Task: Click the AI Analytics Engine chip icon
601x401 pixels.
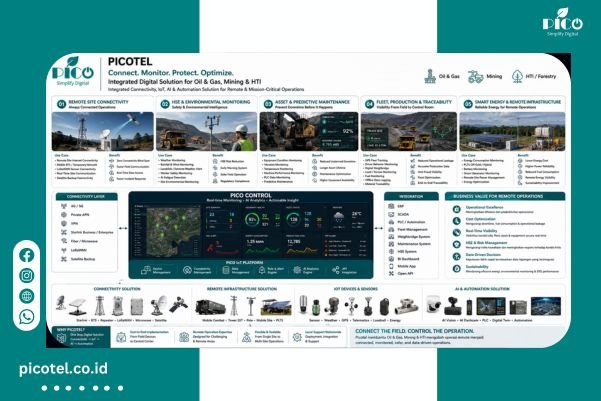Action: click(x=297, y=270)
